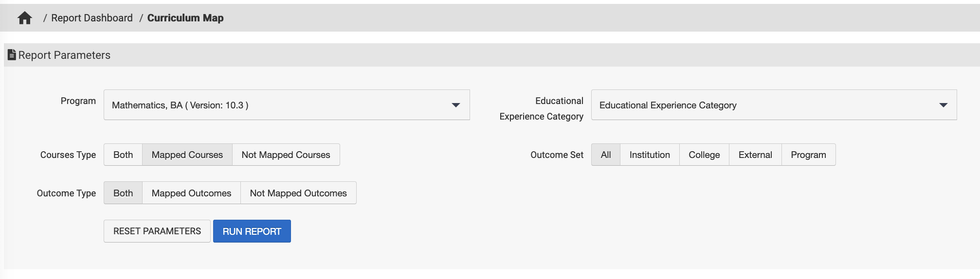Choose Mapped Courses option
The height and width of the screenshot is (279, 980).
click(187, 155)
